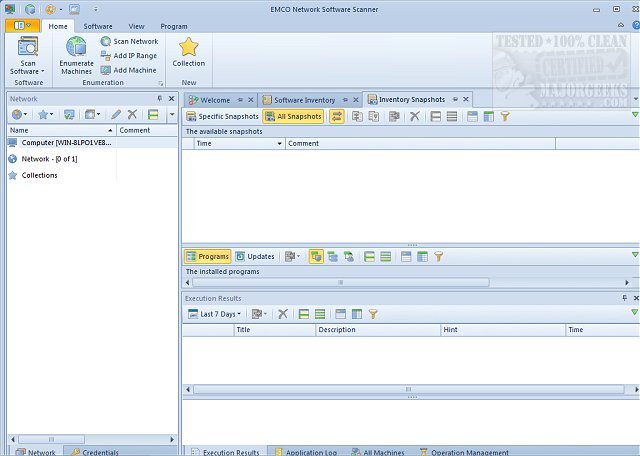Toggle the orange swap arrows snapshots button

point(337,116)
